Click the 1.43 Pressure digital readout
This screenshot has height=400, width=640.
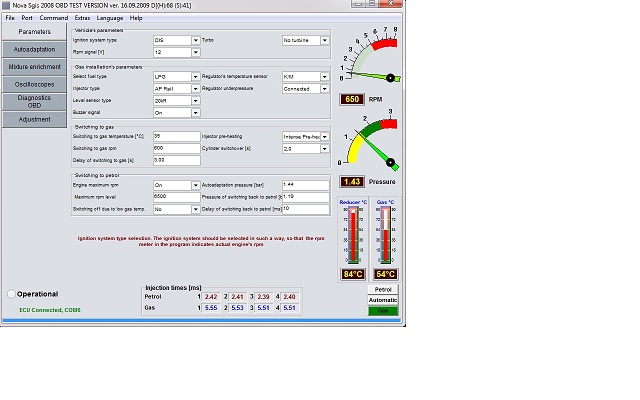pos(352,182)
